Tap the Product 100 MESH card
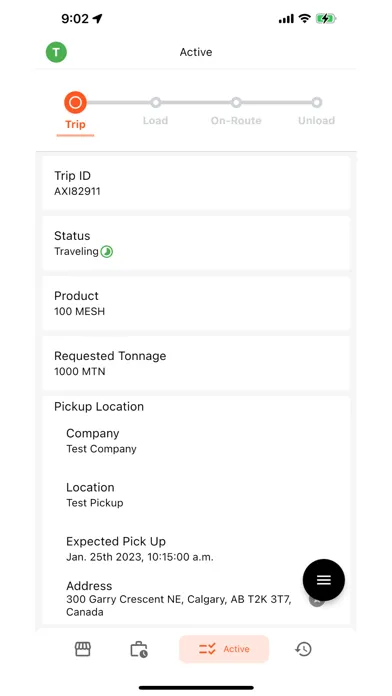392x696 pixels. (196, 303)
